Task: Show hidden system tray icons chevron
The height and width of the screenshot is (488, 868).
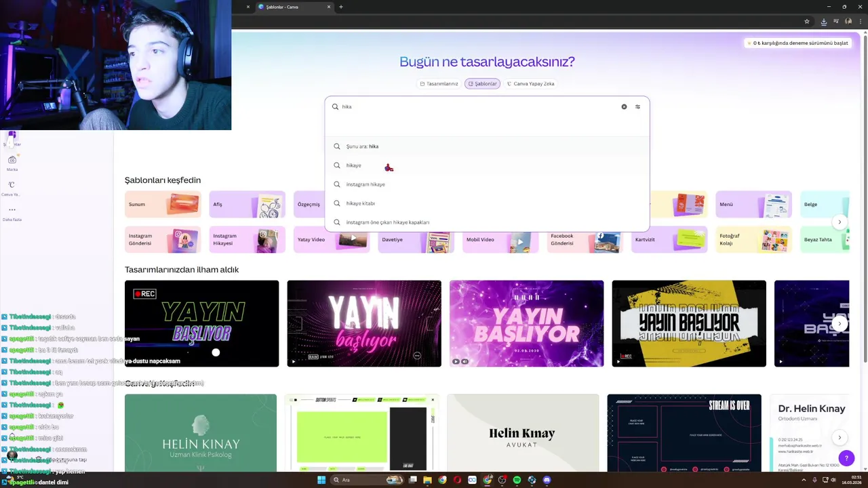Action: click(804, 480)
